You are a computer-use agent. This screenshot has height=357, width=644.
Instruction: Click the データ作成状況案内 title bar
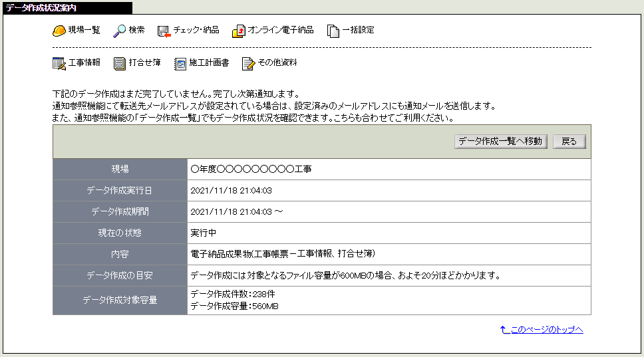point(67,8)
